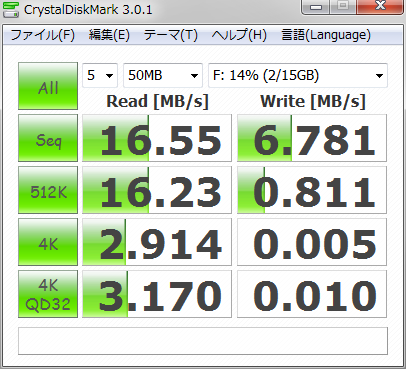Open the drive dropdown showing F: 14%
Image resolution: width=406 pixels, height=369 pixels.
click(298, 75)
